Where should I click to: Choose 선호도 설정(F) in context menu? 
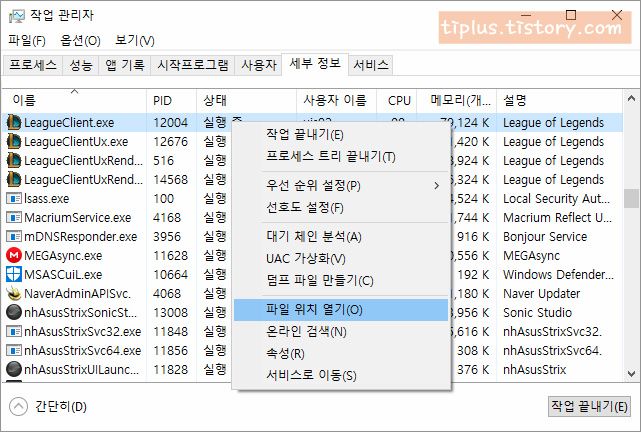341,208
